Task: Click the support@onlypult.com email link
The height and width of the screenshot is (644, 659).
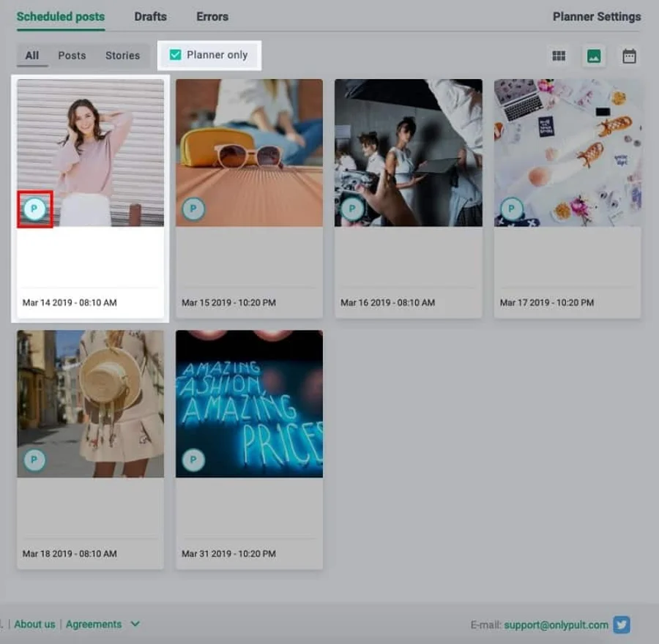Action: [556, 625]
